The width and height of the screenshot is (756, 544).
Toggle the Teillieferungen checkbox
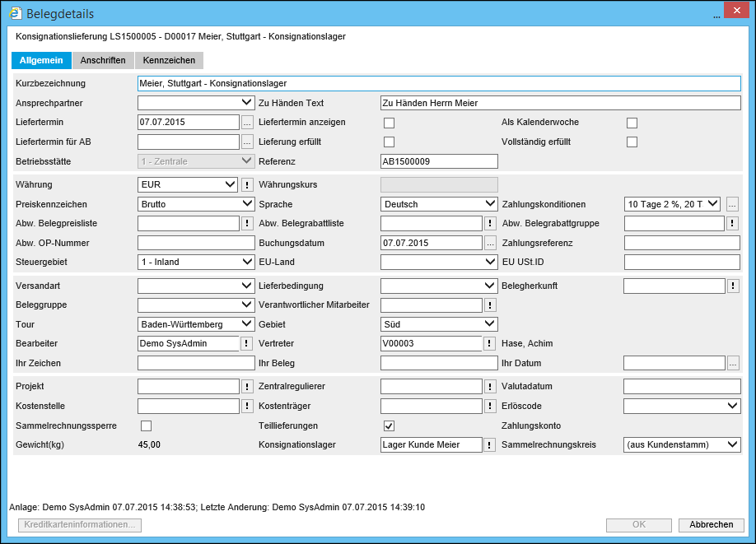coord(390,425)
